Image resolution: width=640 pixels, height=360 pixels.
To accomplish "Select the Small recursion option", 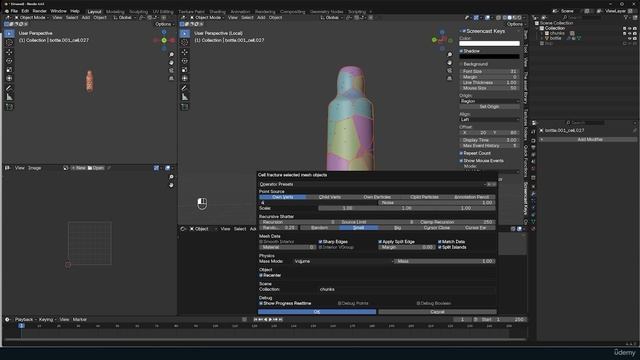I will [358, 228].
